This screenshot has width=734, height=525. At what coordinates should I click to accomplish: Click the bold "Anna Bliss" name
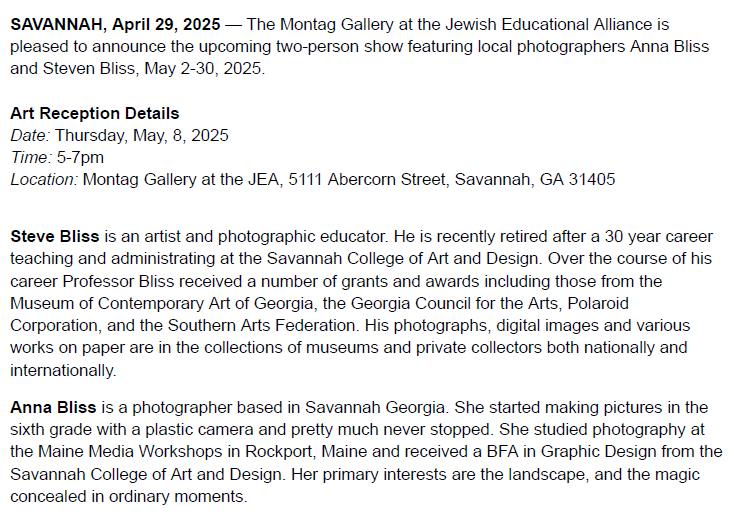(x=53, y=408)
